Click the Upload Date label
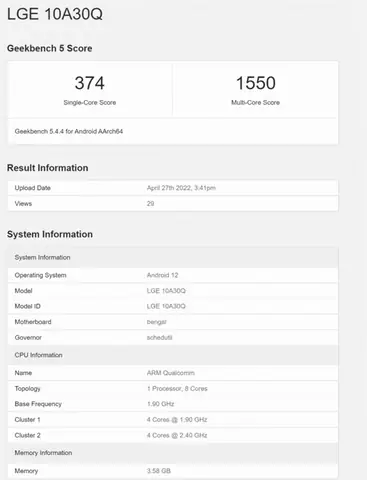The height and width of the screenshot is (480, 367). [x=32, y=188]
